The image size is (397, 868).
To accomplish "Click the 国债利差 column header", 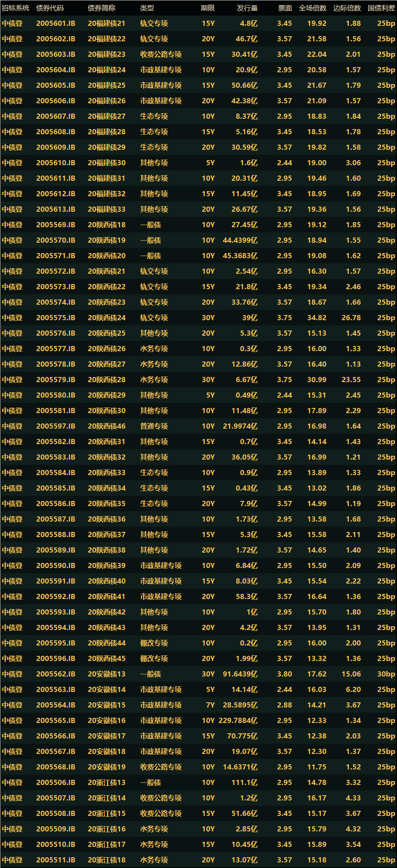I will [x=382, y=8].
